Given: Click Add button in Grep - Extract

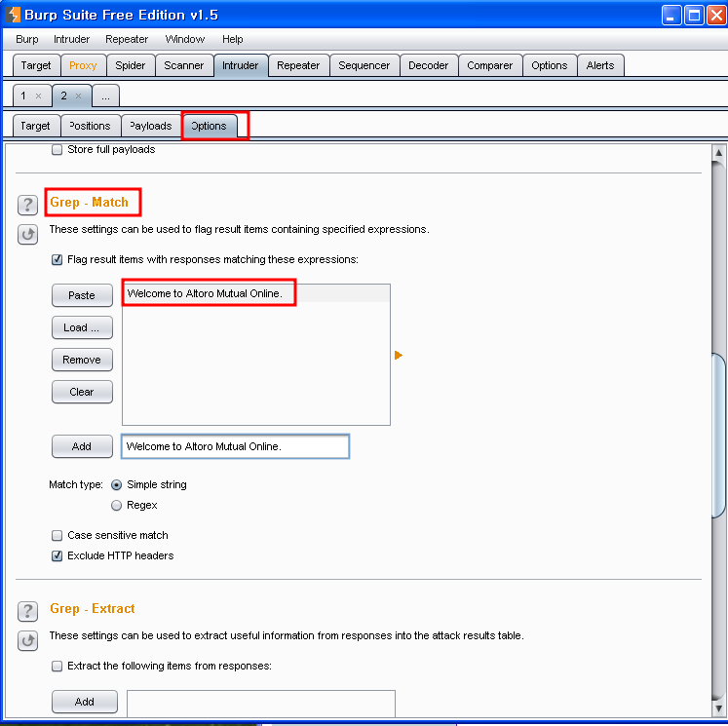Looking at the screenshot, I should click(85, 702).
